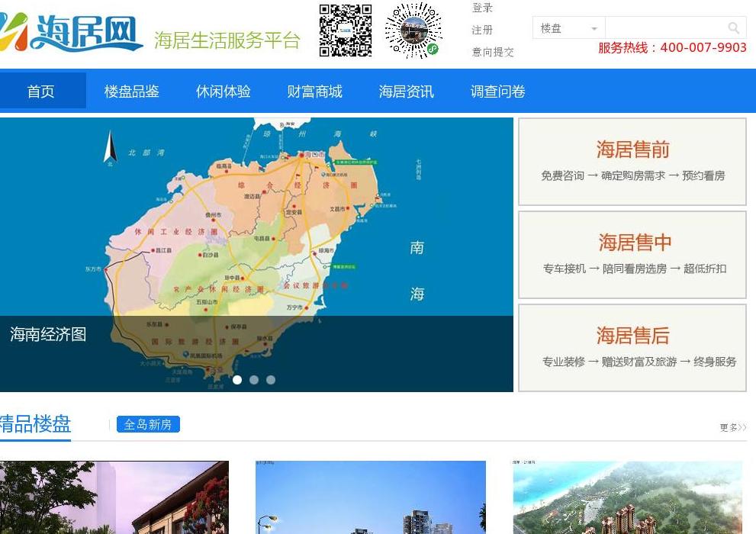Open the 海居资讯 nav item
Screen dimensions: 756x534
(x=407, y=91)
